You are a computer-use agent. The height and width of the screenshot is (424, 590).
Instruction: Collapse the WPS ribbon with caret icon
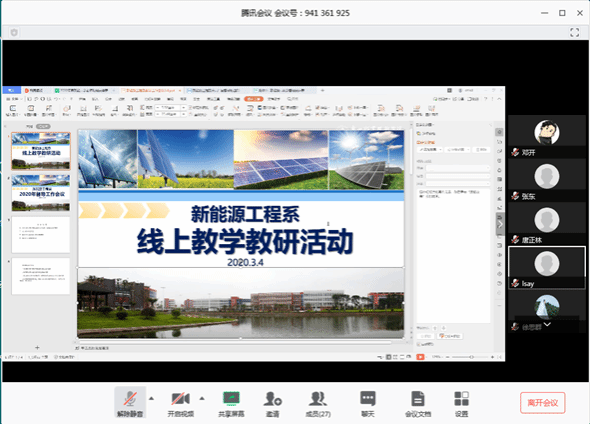(x=499, y=99)
